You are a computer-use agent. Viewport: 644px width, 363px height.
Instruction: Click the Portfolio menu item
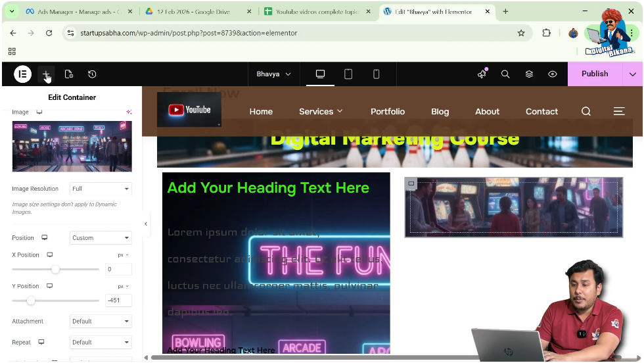(388, 111)
